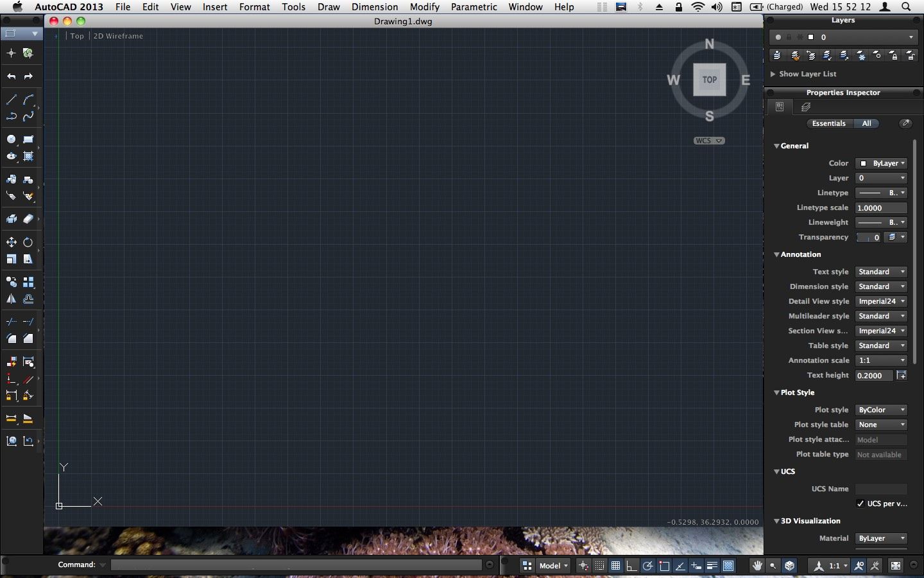Click the Zoom magnifier in status bar

pyautogui.click(x=773, y=566)
